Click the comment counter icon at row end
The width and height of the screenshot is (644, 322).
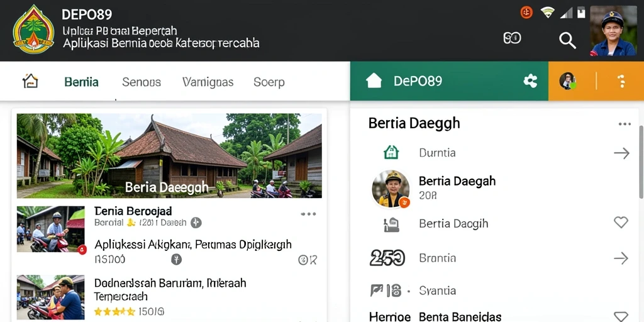[x=308, y=260]
